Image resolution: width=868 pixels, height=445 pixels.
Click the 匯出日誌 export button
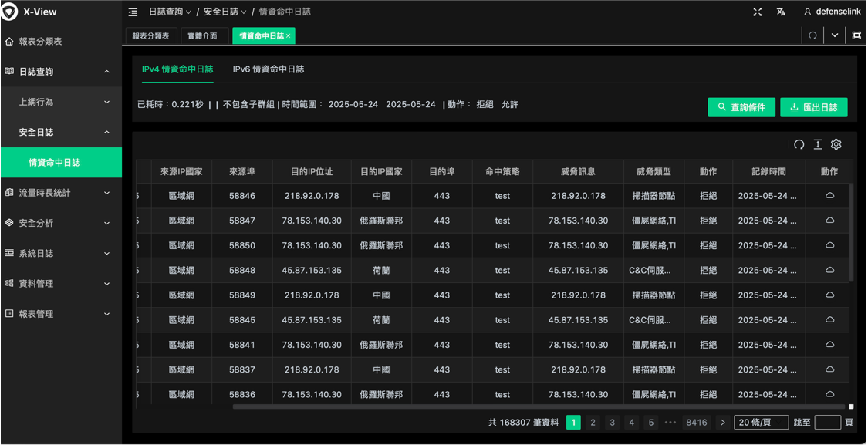813,107
